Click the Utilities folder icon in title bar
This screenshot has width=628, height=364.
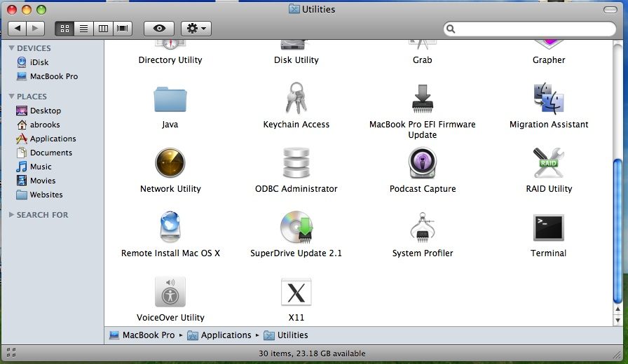point(294,9)
